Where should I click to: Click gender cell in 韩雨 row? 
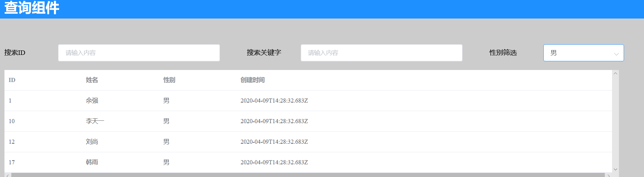(x=166, y=162)
